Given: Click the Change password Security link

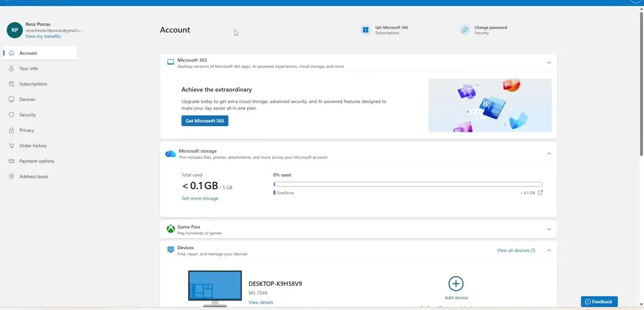Looking at the screenshot, I should tap(484, 30).
